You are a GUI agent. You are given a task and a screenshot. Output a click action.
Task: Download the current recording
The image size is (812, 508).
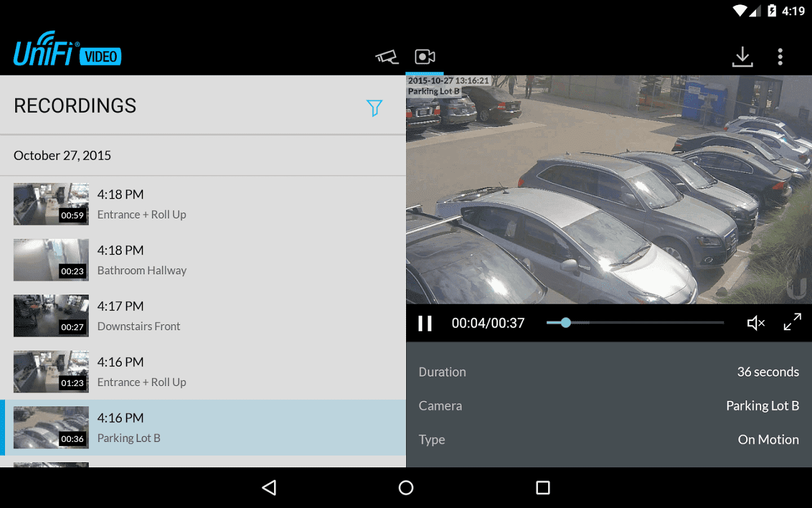(x=743, y=56)
